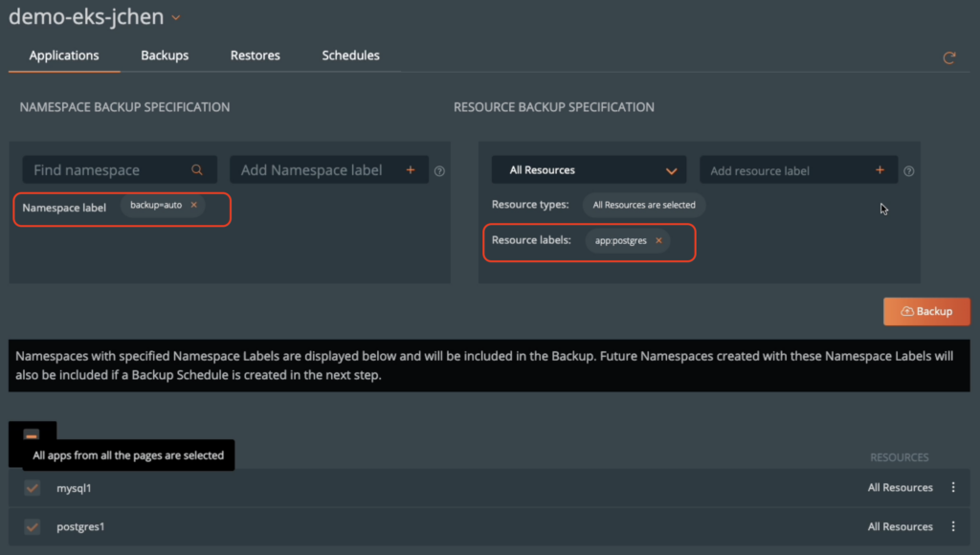Open the help icon beside namespace labels
The width and height of the screenshot is (980, 555).
(439, 170)
